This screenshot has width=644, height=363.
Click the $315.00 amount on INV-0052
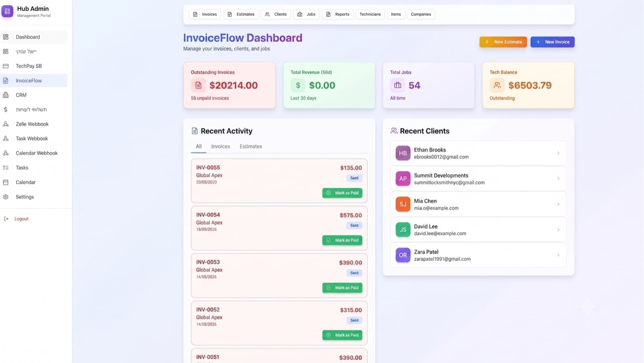[351, 310]
